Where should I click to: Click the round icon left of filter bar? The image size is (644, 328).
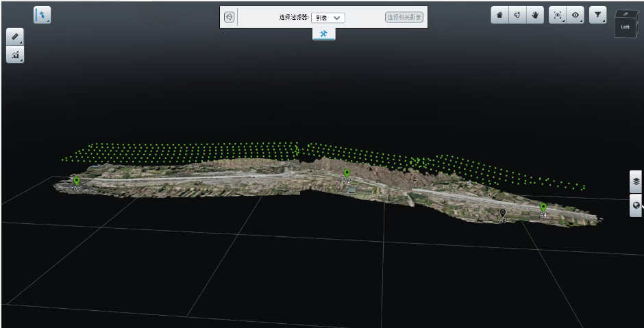[x=230, y=18]
